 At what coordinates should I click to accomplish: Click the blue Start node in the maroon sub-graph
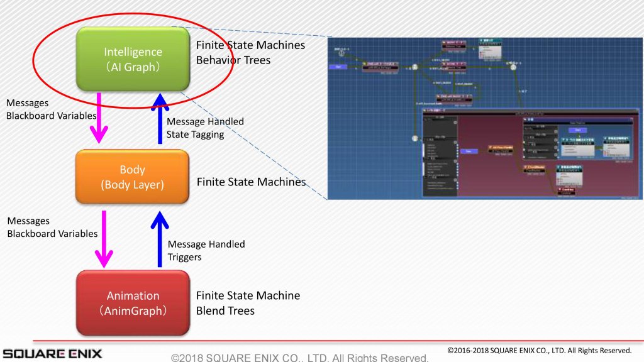[x=469, y=151]
